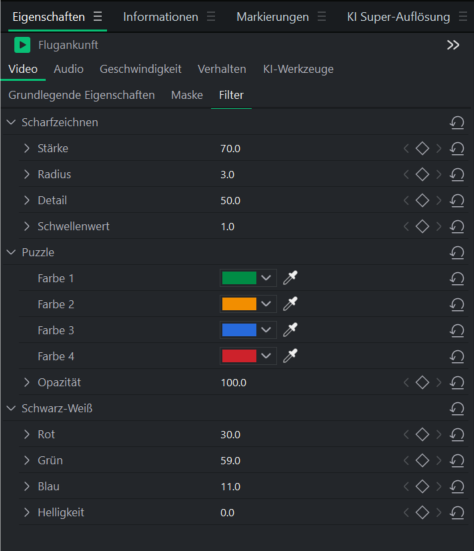474x551 pixels.
Task: Collapse panel with double-arrow icon
Action: 453,45
